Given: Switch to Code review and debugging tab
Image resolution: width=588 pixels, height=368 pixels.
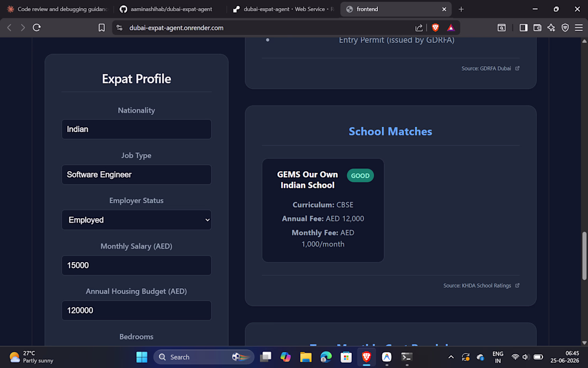Looking at the screenshot, I should (x=57, y=9).
